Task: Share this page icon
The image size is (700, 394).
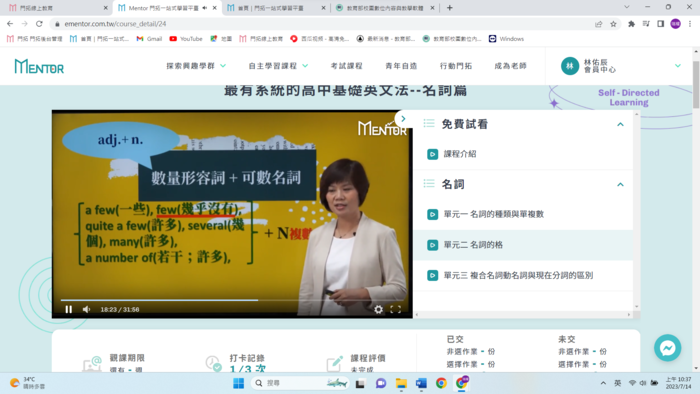Action: (x=599, y=24)
